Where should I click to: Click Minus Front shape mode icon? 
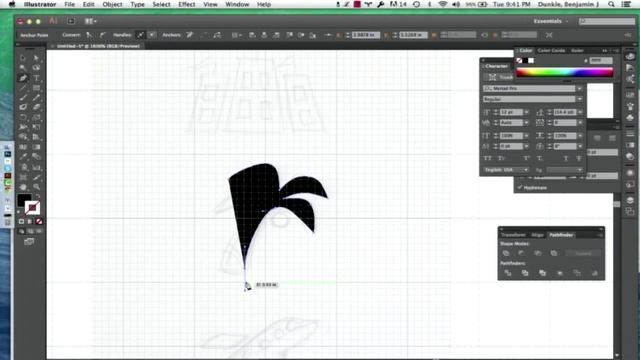coord(522,253)
